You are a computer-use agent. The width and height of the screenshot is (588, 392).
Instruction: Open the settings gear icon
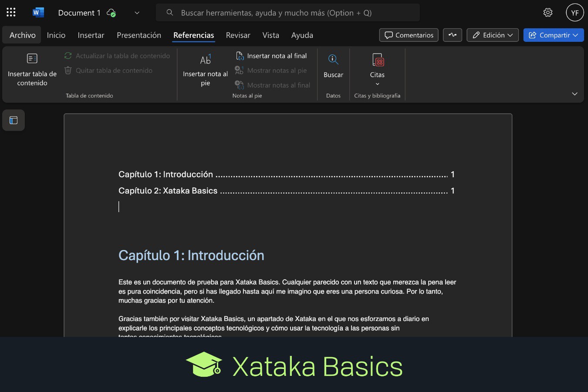548,13
